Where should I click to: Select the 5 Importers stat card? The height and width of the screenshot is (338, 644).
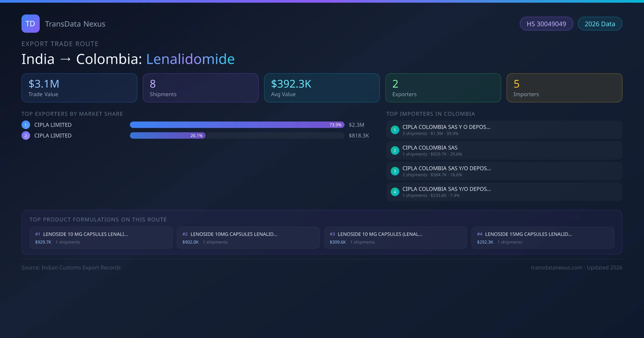click(x=564, y=88)
